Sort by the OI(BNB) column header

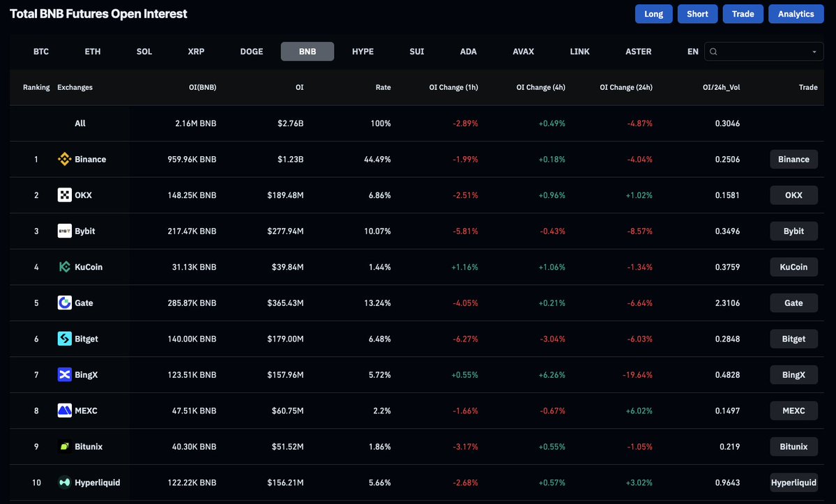point(203,87)
